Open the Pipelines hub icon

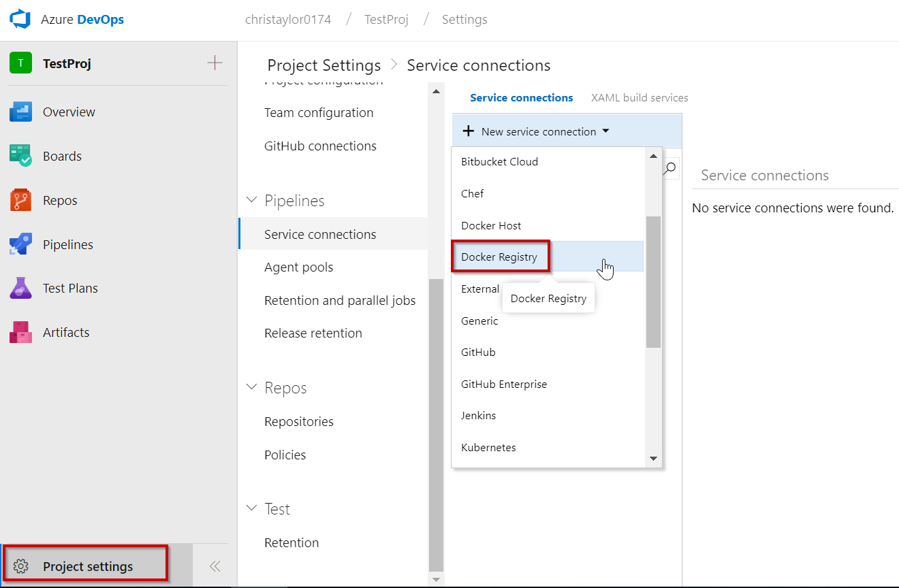click(20, 244)
